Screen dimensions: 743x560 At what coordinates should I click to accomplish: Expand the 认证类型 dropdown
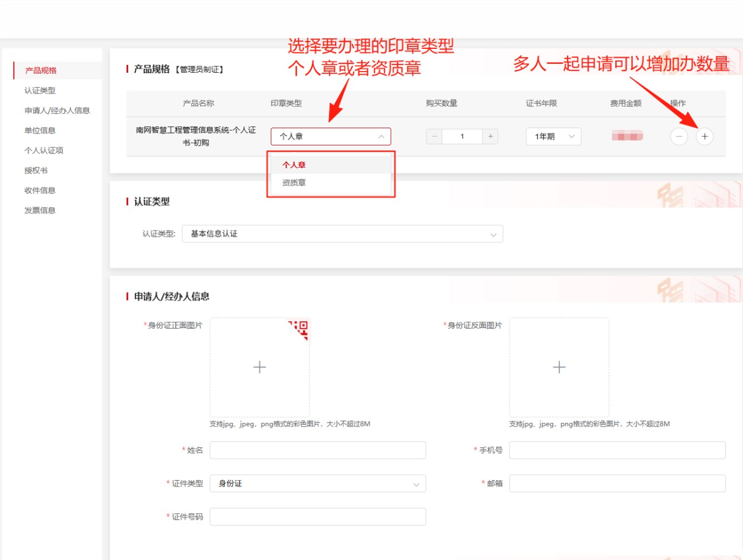tap(342, 234)
